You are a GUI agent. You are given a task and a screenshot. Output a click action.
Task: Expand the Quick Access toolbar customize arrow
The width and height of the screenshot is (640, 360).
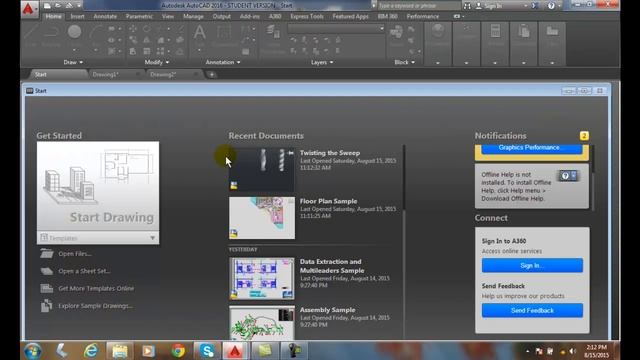79,6
